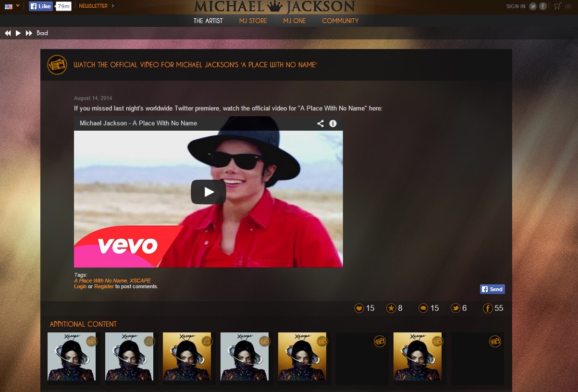
Task: Click the Michael Jackson logo
Action: [x=275, y=7]
